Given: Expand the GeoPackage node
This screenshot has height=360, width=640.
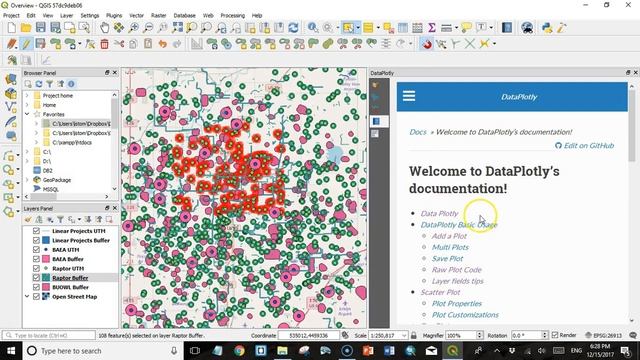Looking at the screenshot, I should pos(27,180).
